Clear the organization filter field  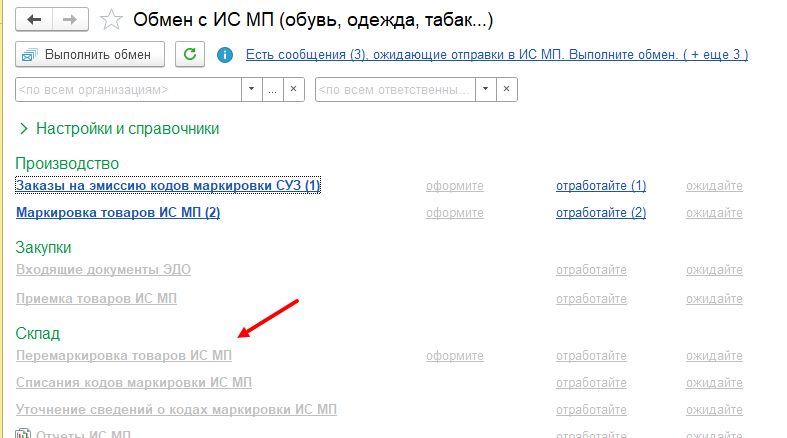(x=294, y=89)
